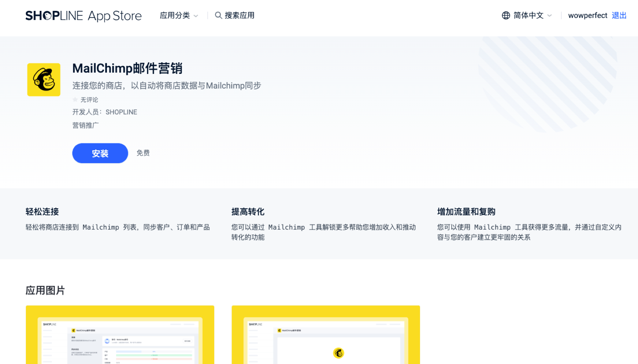Click the 应用图片 section heading

[x=45, y=290]
